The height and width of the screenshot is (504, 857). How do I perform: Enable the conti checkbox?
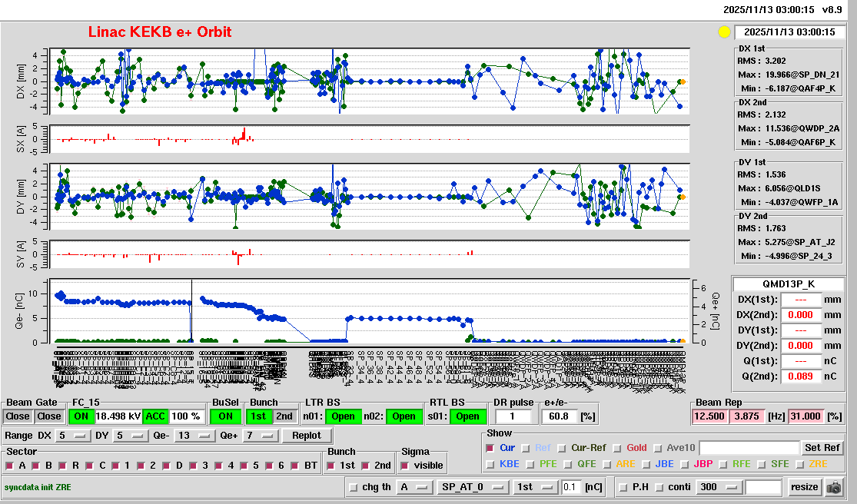[661, 487]
